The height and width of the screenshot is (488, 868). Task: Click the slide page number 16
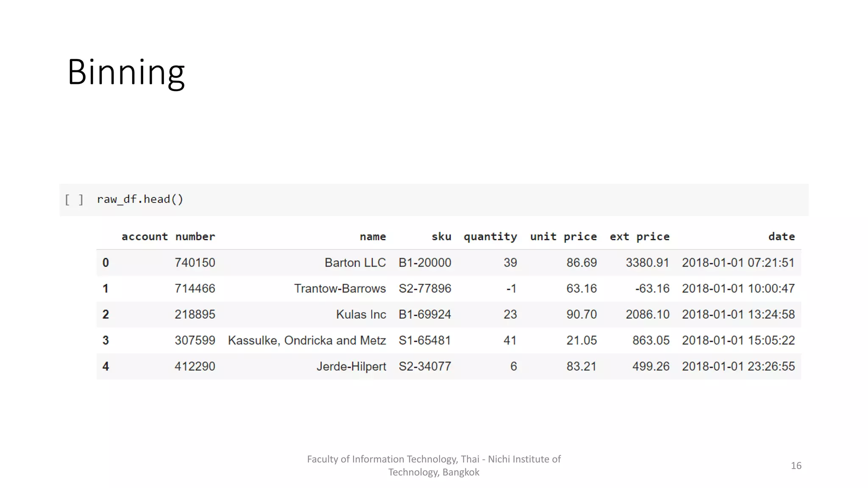tap(796, 466)
